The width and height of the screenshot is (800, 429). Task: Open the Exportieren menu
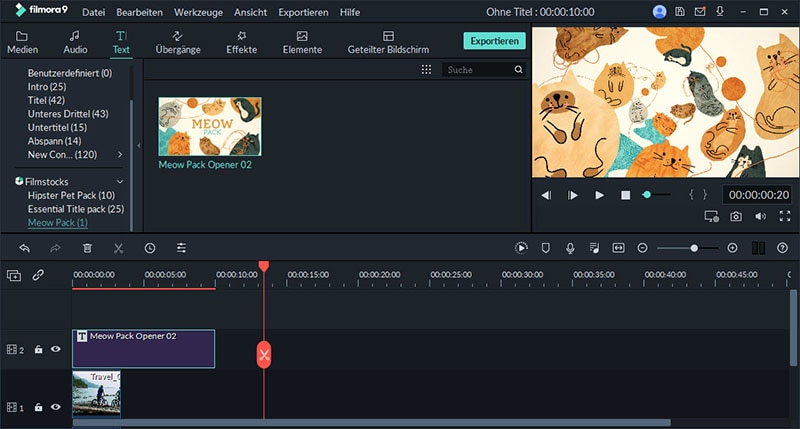pos(304,12)
